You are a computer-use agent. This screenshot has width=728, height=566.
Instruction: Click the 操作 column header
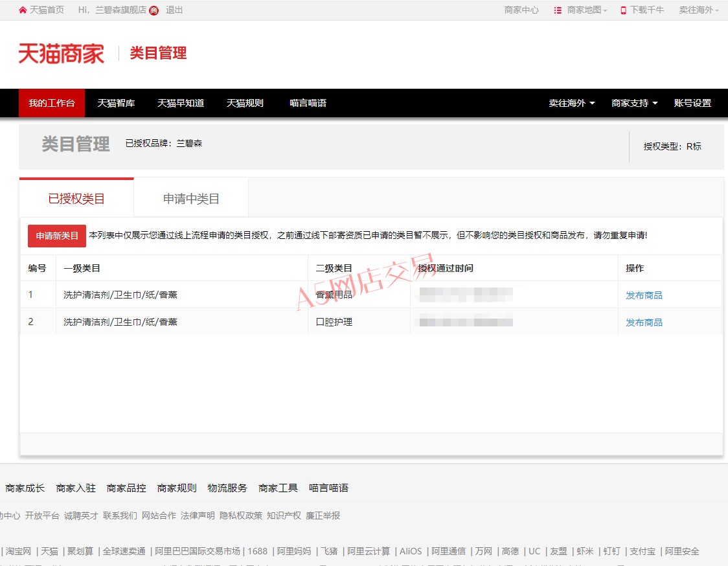(635, 268)
